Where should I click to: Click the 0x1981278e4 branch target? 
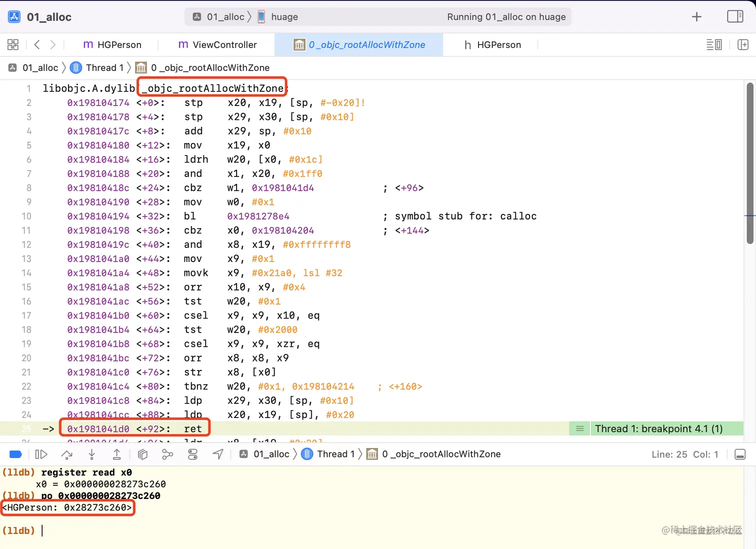[x=258, y=216]
